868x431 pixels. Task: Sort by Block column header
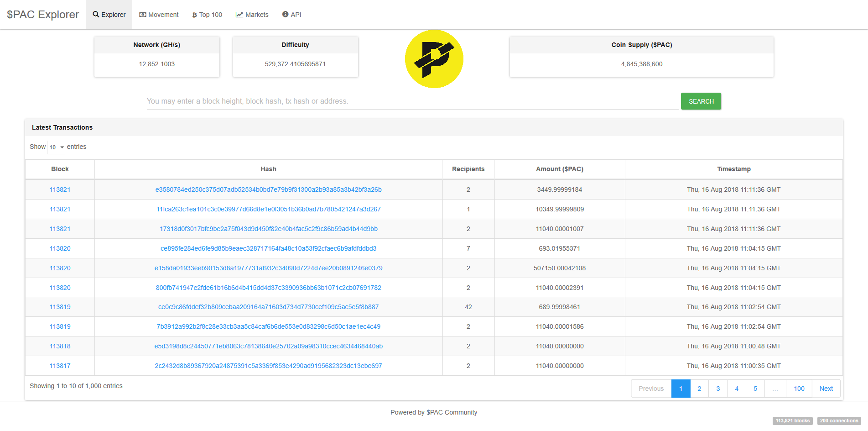(60, 169)
